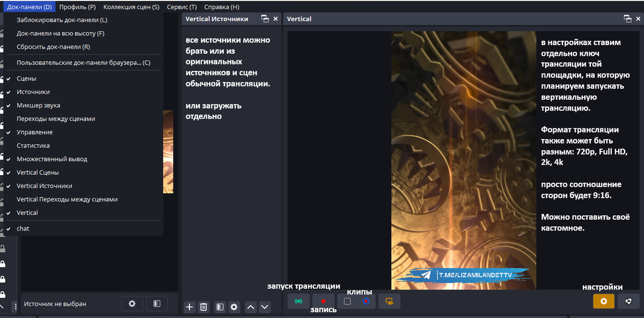
Task: Open the Профиль (P) menu
Action: [77, 7]
